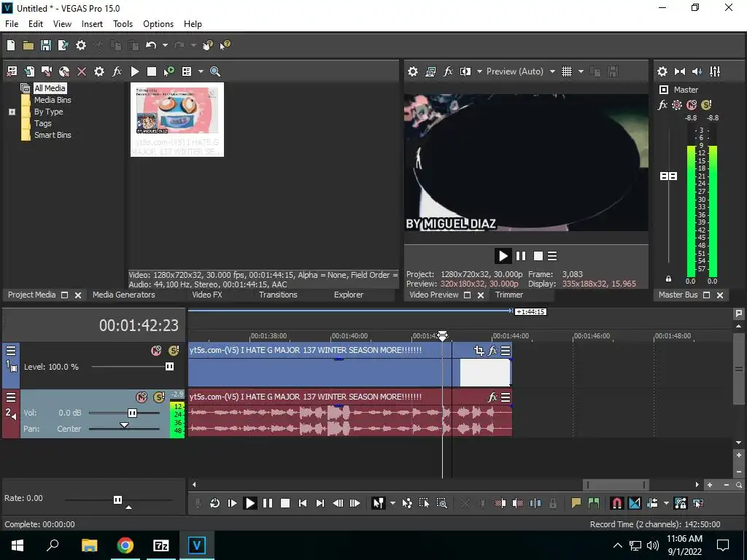Open Media FX icon in Project Media toolbar
Screen dimensions: 747x560
117,71
